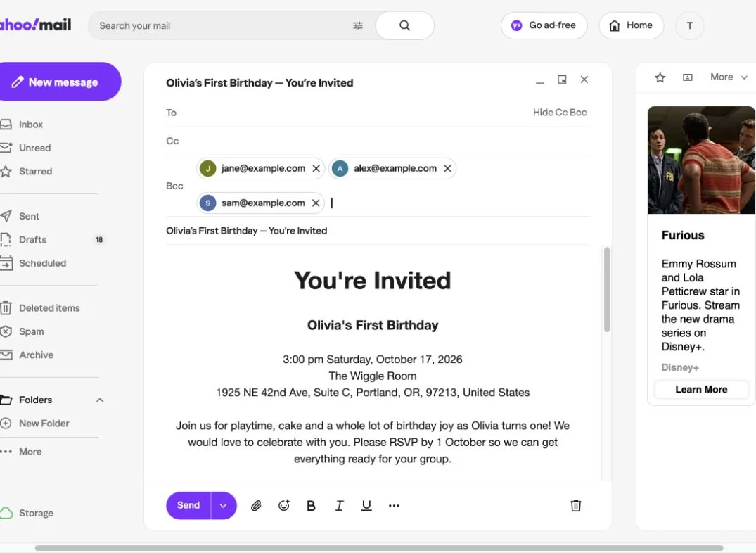Viewport: 756px width, 553px height.
Task: Click Go ad-free button
Action: (544, 25)
